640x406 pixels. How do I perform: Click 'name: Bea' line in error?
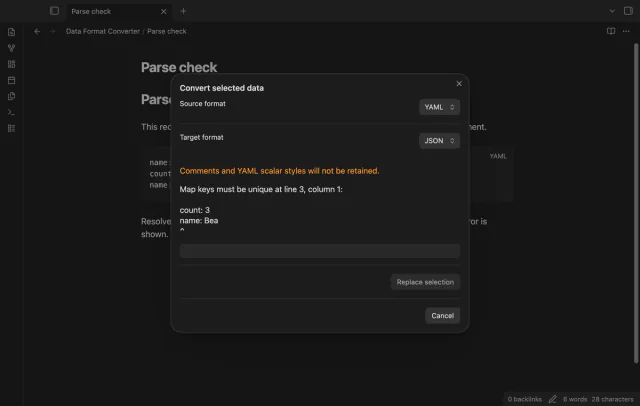tap(199, 221)
